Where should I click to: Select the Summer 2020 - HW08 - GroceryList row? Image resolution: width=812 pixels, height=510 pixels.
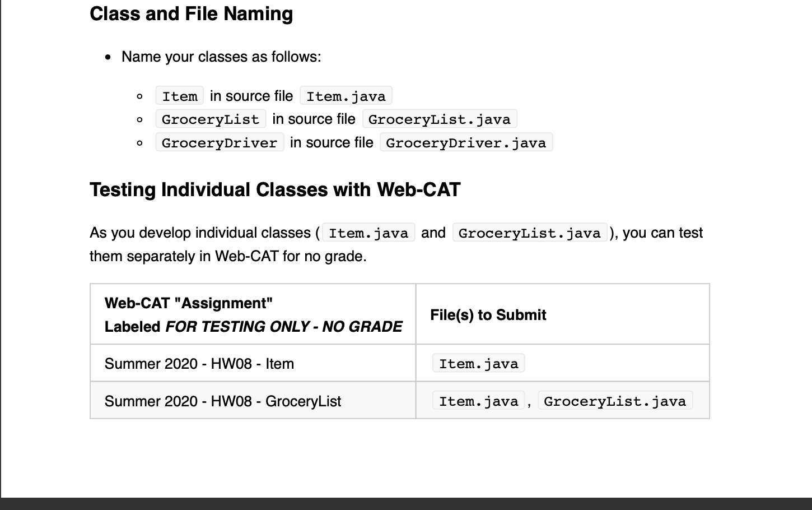(223, 401)
